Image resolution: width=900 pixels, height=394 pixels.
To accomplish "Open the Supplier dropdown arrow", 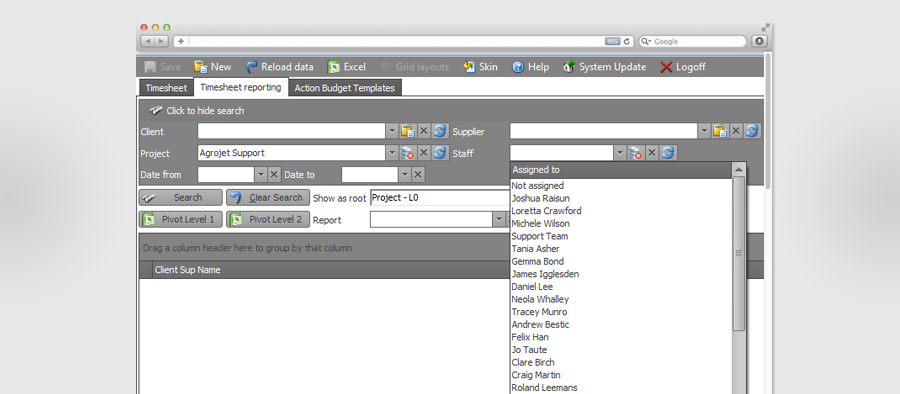I will coord(704,131).
